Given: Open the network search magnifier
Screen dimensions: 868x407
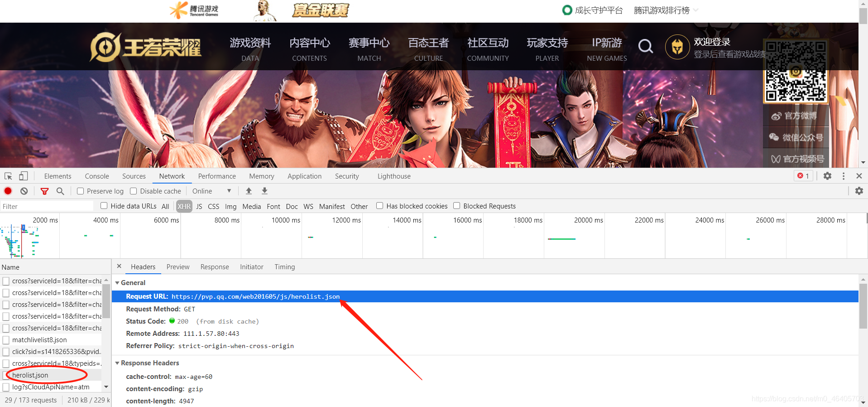Looking at the screenshot, I should pos(60,191).
